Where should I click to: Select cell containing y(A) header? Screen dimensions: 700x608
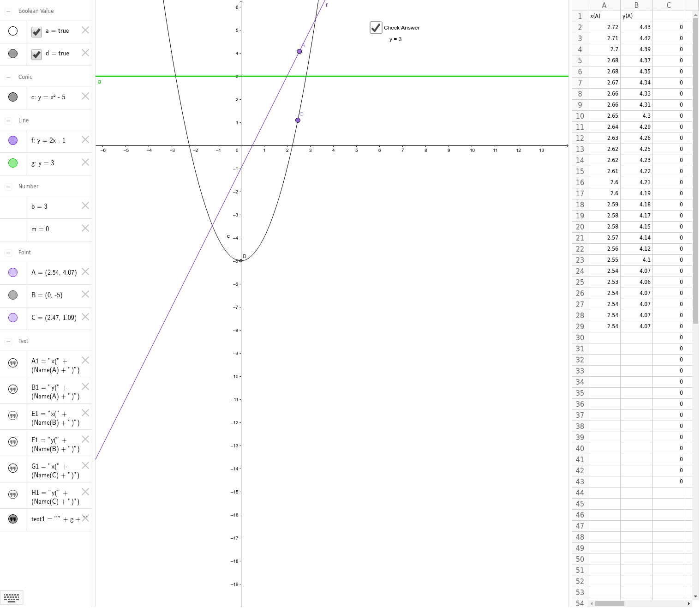coord(636,16)
